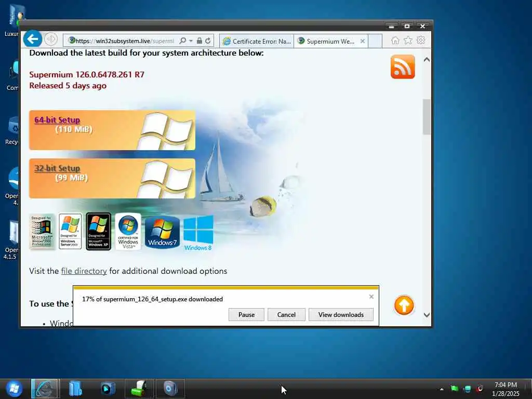This screenshot has width=532, height=399.
Task: Click the 'Released 5 days ago' text
Action: (x=68, y=86)
